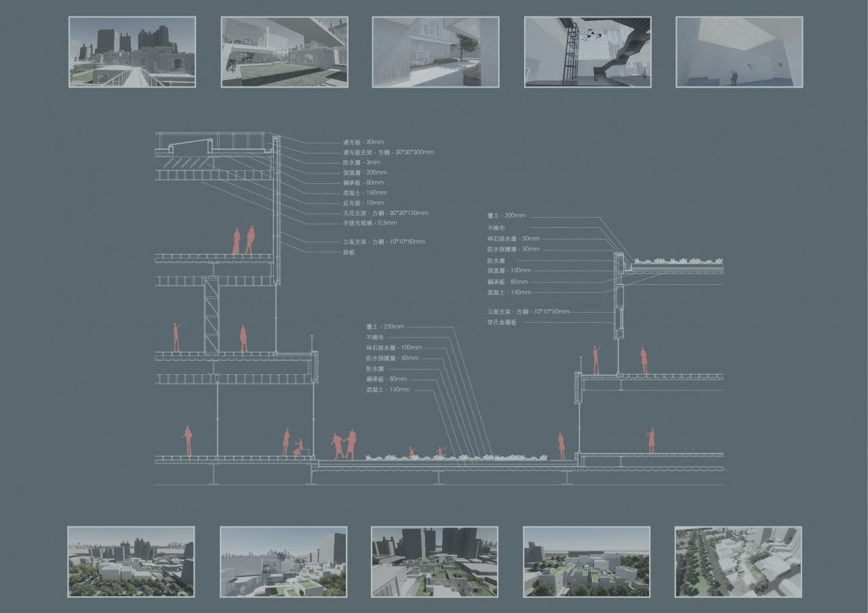This screenshot has width=868, height=613.
Task: Select the 保溫層 200mm annotation
Action: [365, 173]
